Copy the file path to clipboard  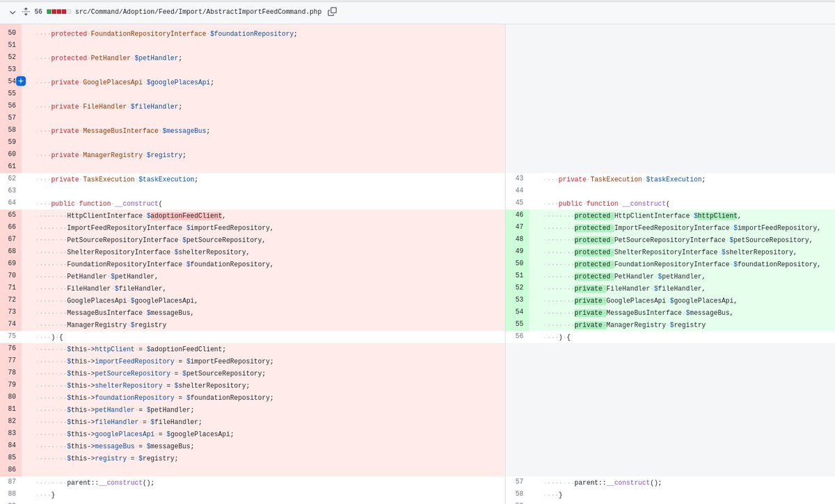tap(332, 12)
